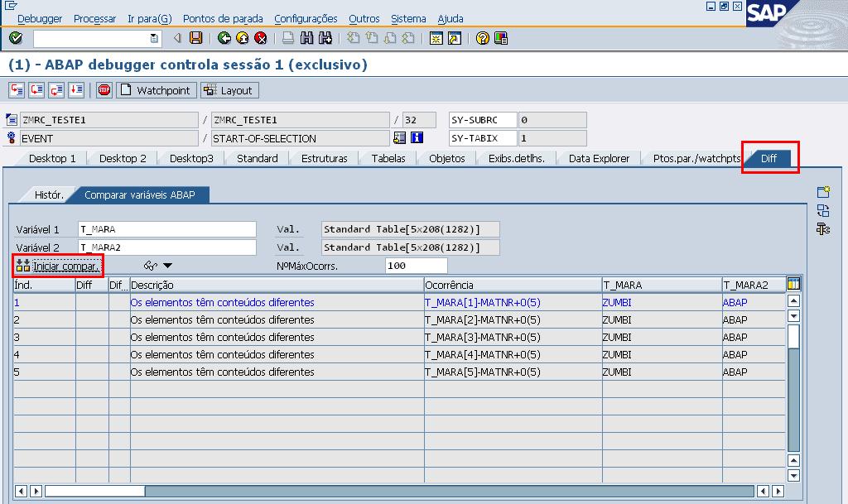Click the services wrench icon on right
Viewport: 848px width, 504px height.
pos(823,229)
